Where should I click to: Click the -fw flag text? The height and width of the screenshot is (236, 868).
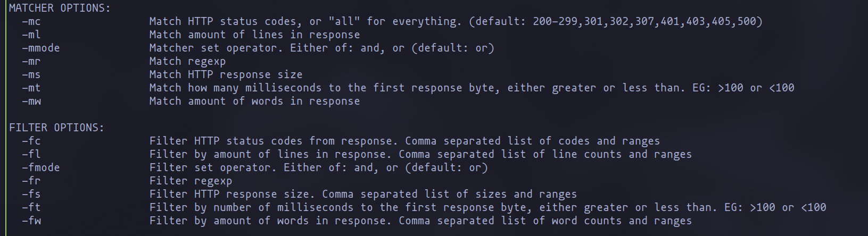pyautogui.click(x=31, y=221)
